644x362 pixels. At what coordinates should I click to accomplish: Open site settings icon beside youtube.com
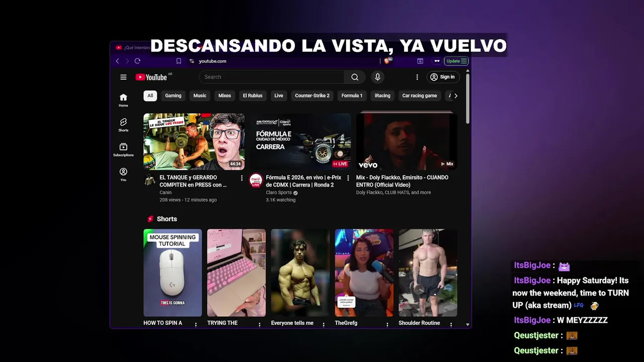192,61
